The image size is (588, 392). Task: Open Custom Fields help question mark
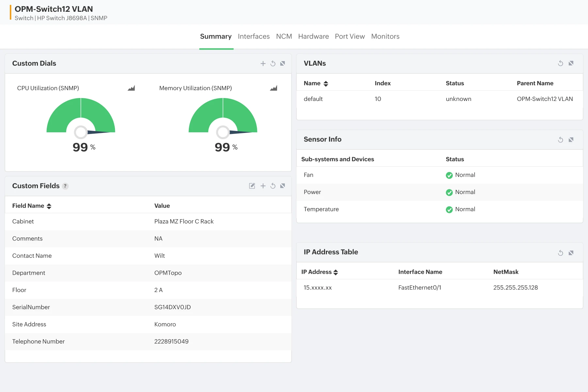pos(65,186)
